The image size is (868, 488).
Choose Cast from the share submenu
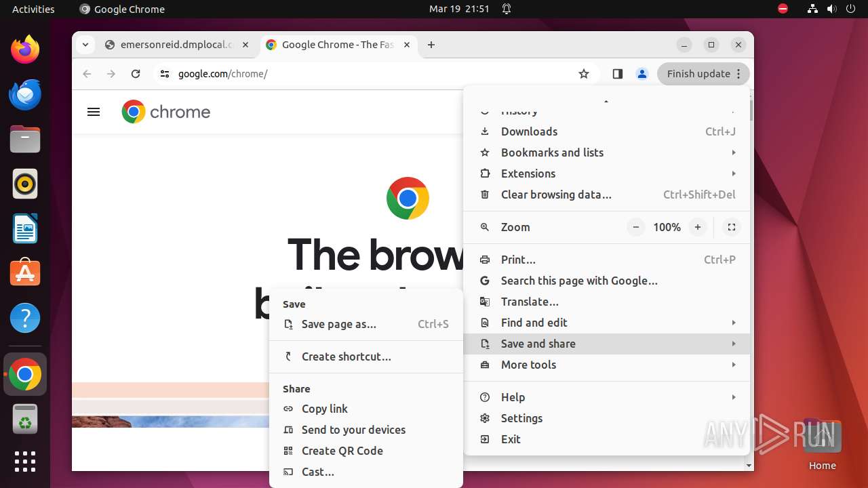click(366, 472)
